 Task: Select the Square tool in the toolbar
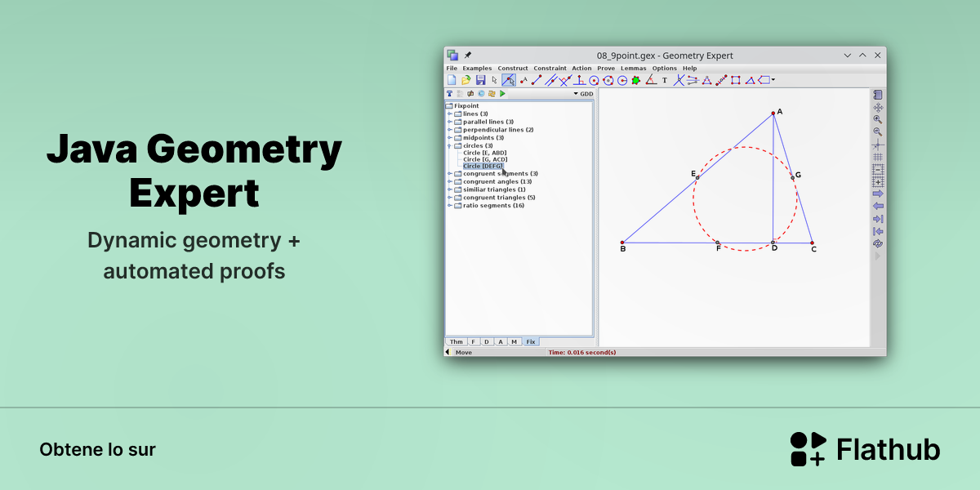tap(736, 80)
